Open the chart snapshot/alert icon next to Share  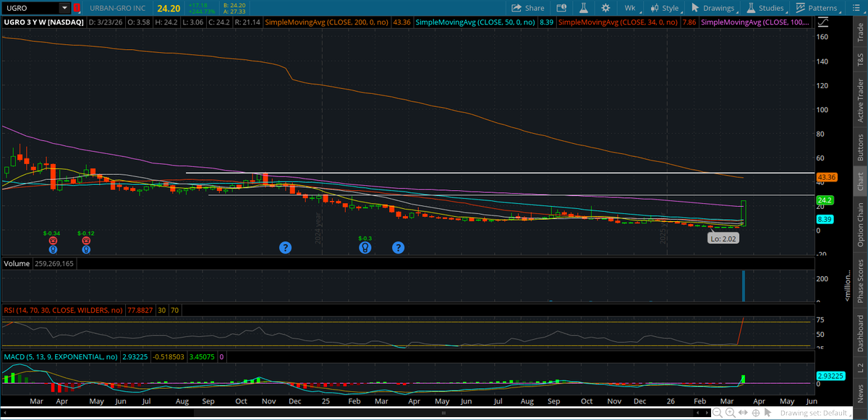560,8
